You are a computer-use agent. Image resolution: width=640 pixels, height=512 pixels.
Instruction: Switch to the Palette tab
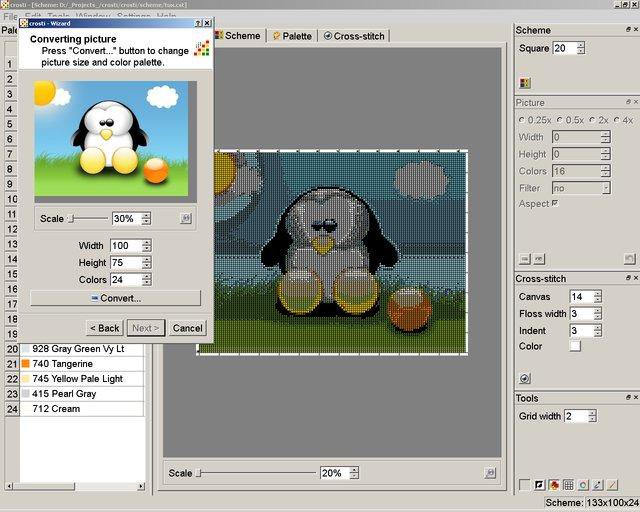point(292,36)
